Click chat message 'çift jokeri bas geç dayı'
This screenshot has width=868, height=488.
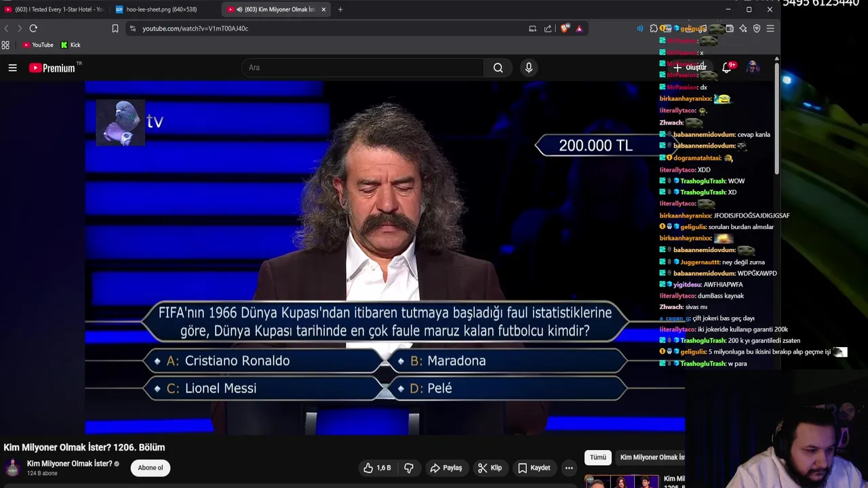coord(724,319)
